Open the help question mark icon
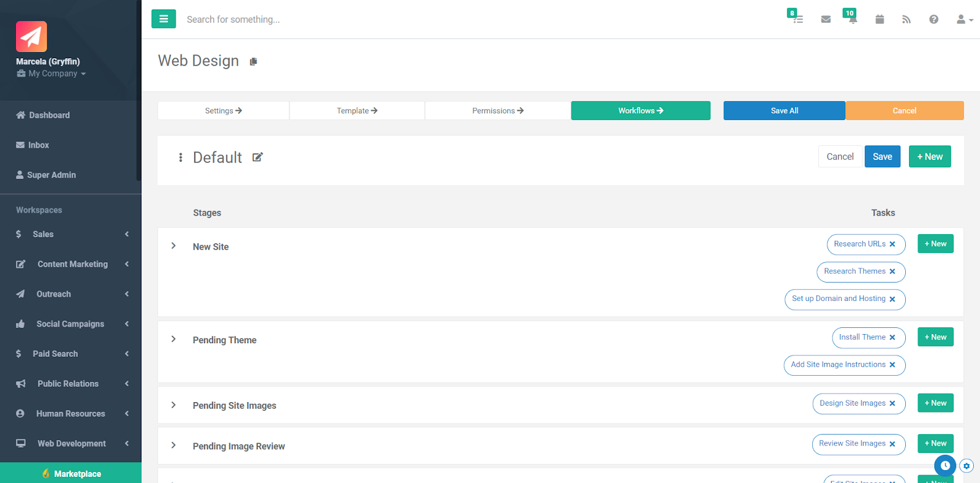The width and height of the screenshot is (980, 483). coord(933,20)
